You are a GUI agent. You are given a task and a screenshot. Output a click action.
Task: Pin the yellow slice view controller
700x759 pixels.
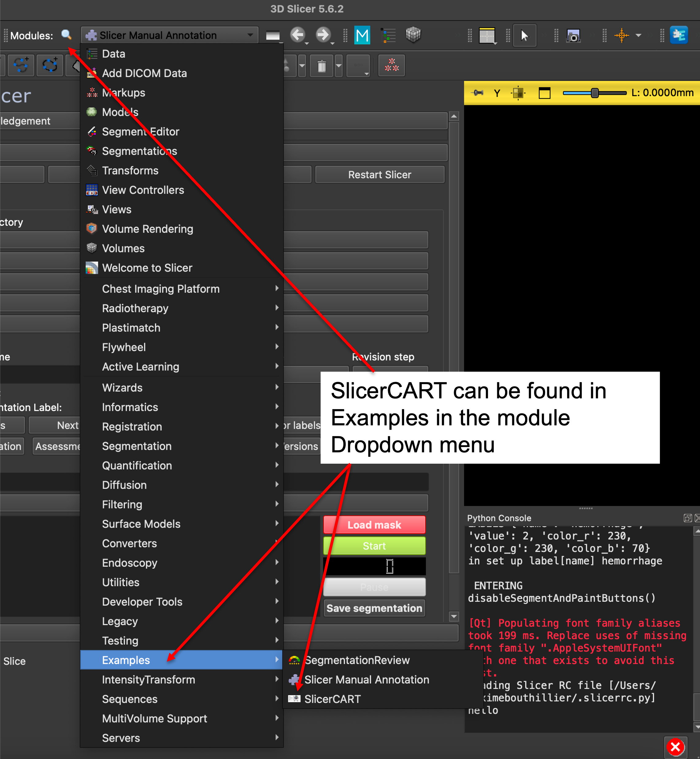pyautogui.click(x=478, y=93)
